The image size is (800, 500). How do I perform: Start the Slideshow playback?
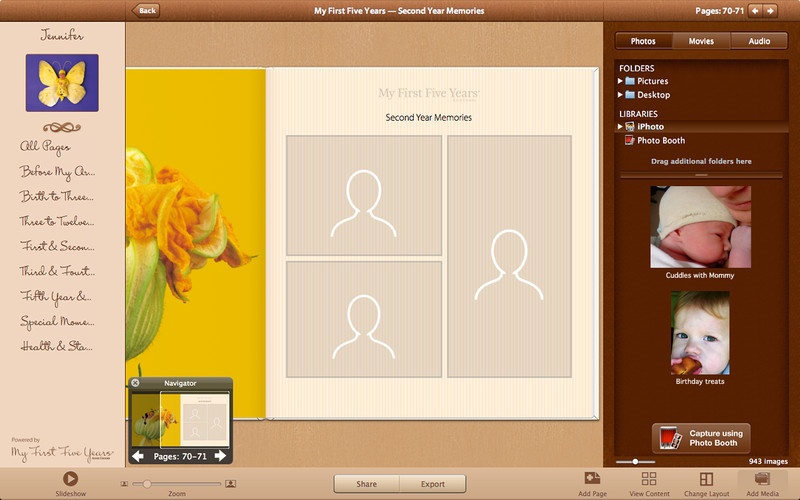click(71, 480)
